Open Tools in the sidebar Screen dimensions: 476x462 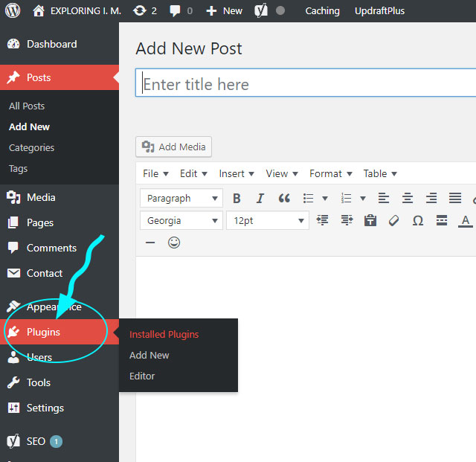click(x=59, y=382)
